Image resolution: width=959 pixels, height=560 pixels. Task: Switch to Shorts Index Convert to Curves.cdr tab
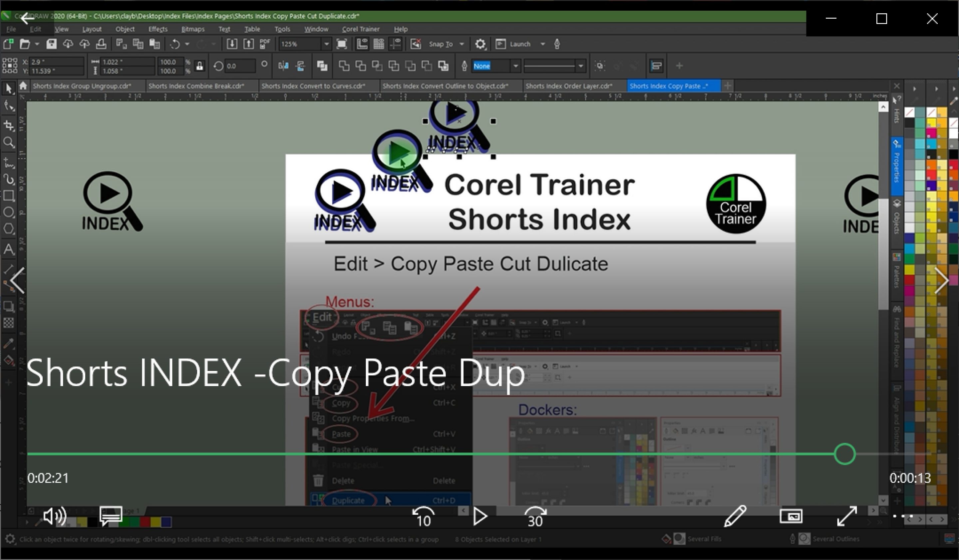point(313,86)
